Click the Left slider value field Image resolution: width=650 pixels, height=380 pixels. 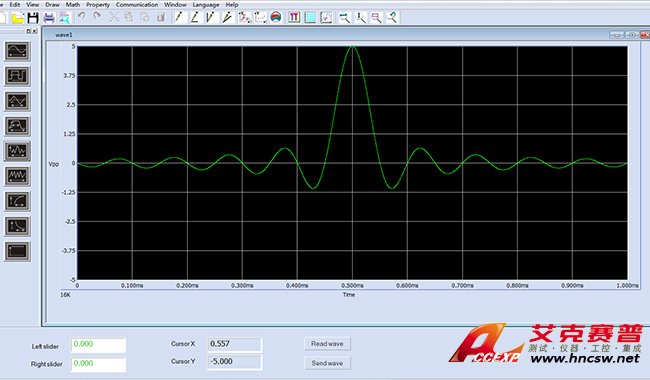(98, 345)
